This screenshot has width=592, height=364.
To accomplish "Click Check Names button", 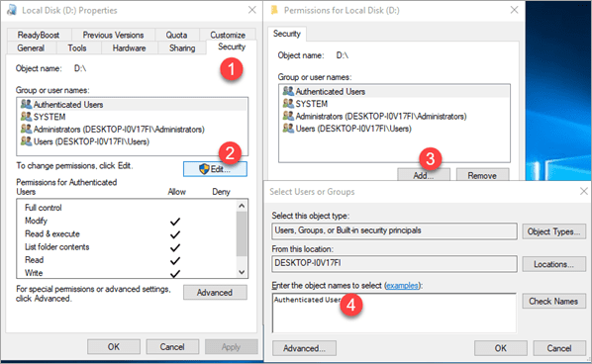I will point(553,301).
